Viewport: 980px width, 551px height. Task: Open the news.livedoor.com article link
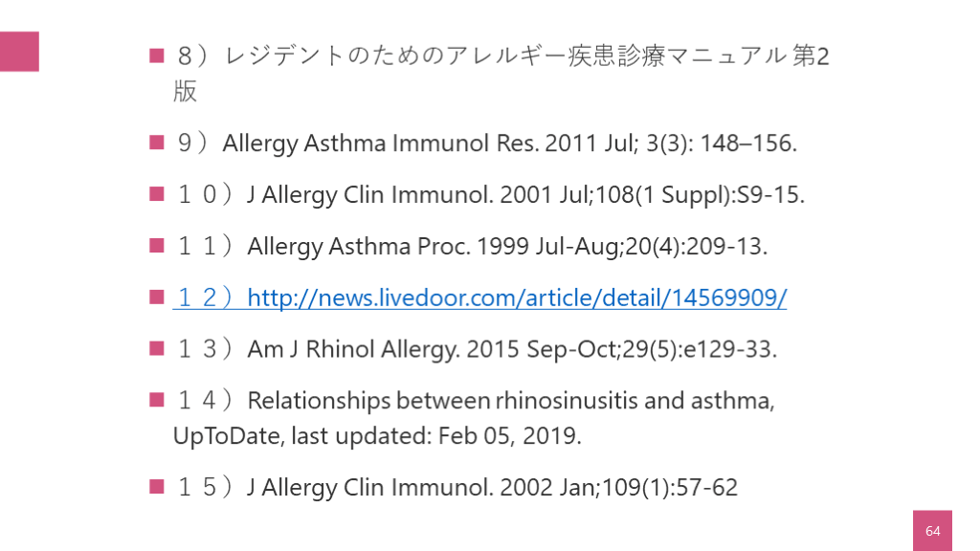(517, 298)
